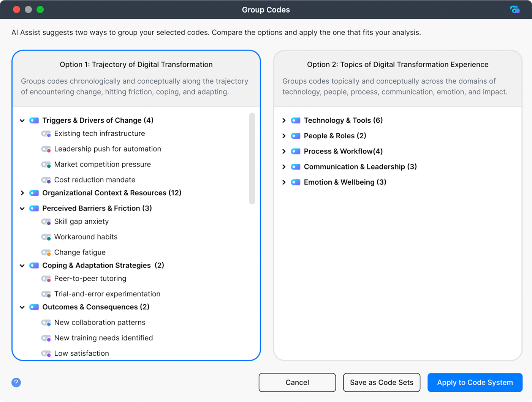Click the code icon beside Existing tech infrastructure

coord(46,134)
